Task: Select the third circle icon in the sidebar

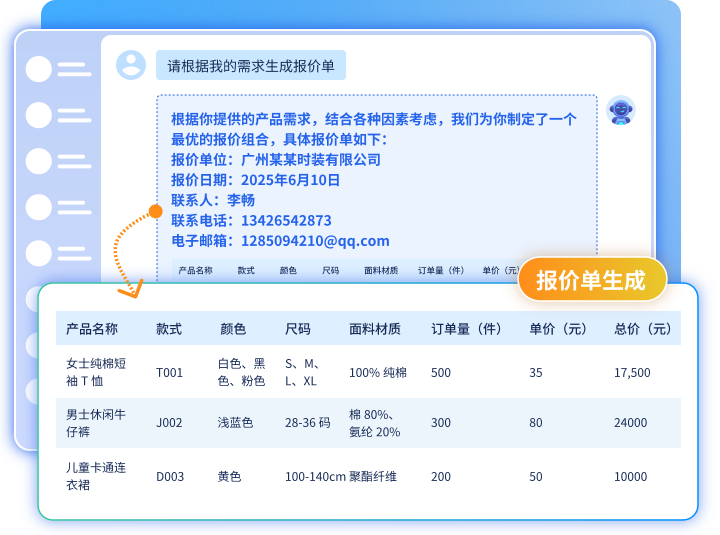Action: pyautogui.click(x=38, y=161)
